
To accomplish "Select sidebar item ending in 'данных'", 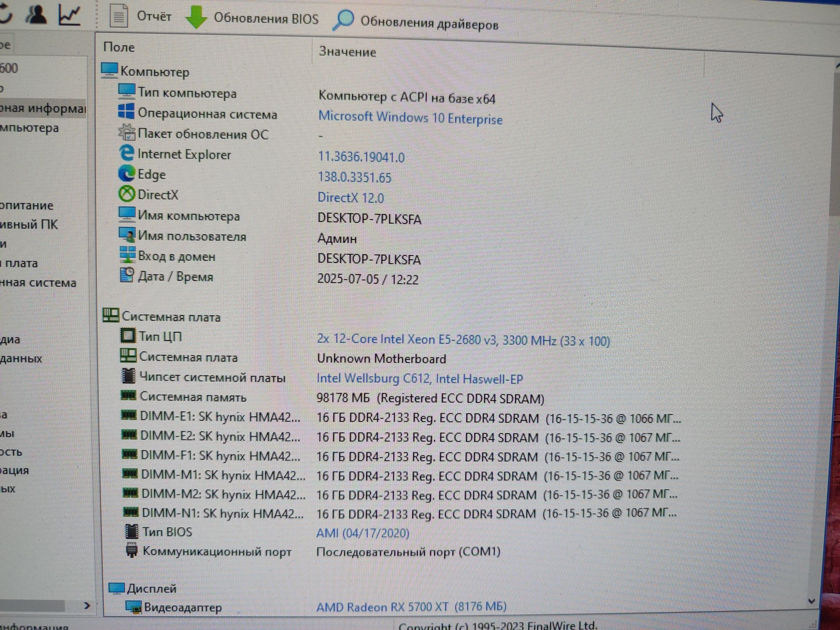I will click(x=21, y=358).
